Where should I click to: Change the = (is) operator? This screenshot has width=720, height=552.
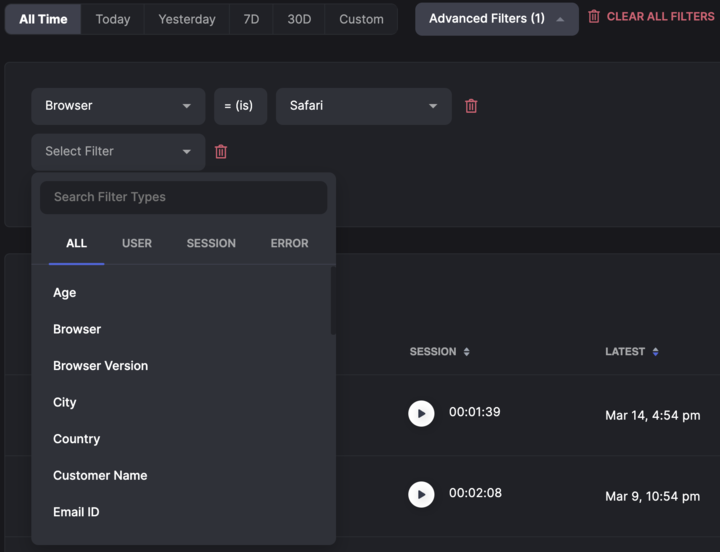(240, 106)
